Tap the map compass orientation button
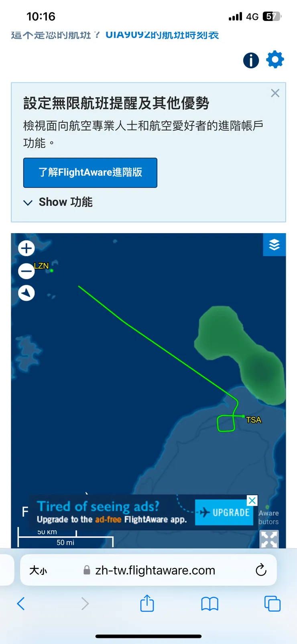This screenshot has width=297, height=644. [26, 293]
